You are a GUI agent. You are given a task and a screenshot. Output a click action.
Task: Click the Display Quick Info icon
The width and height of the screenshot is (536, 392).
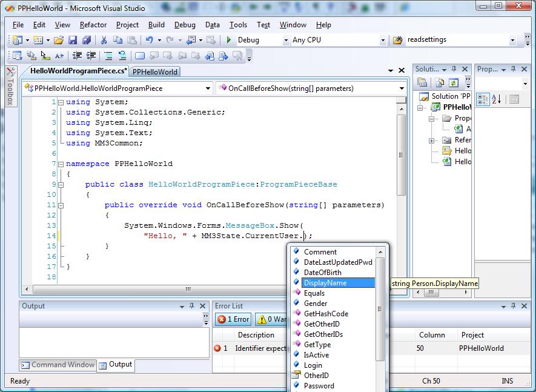click(x=45, y=55)
